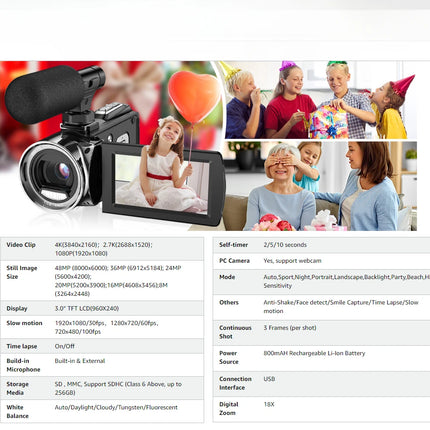Select the 'Video Clip' spec label

tap(21, 245)
